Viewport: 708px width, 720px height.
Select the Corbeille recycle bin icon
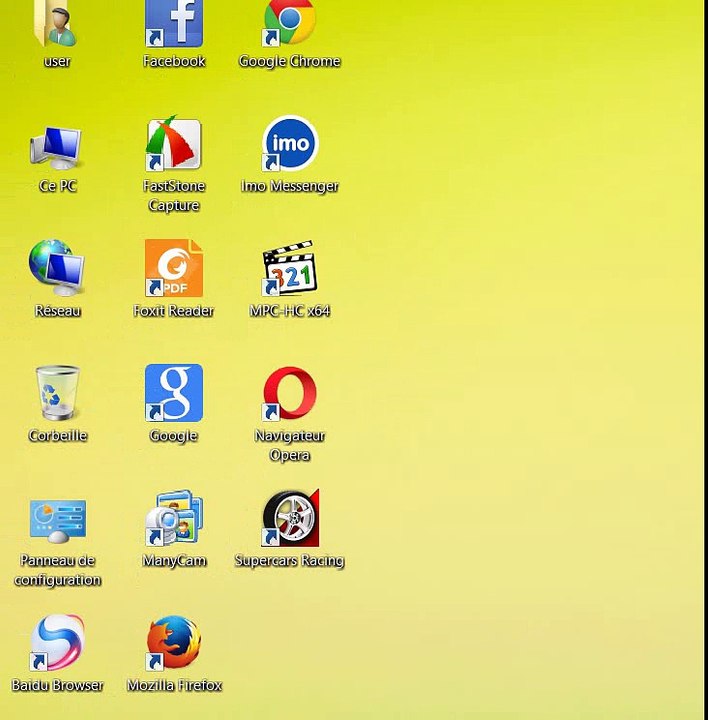click(x=57, y=393)
